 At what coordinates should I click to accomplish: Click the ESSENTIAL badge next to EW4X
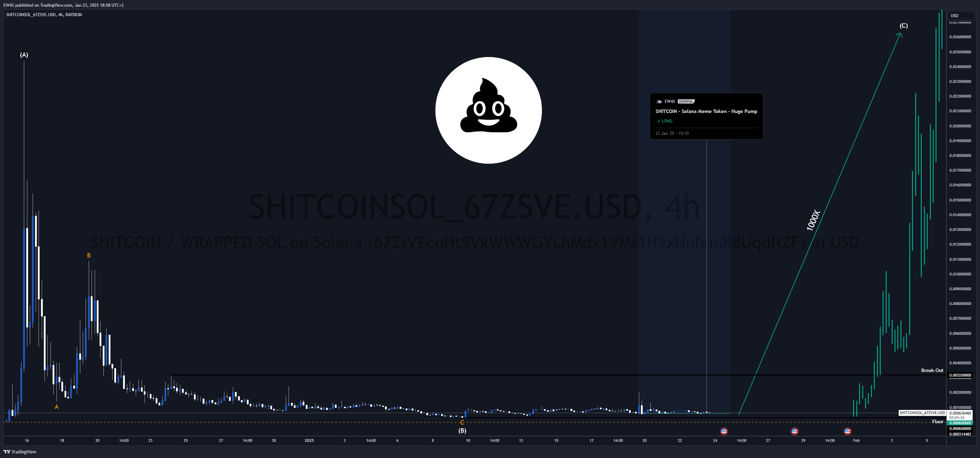686,101
